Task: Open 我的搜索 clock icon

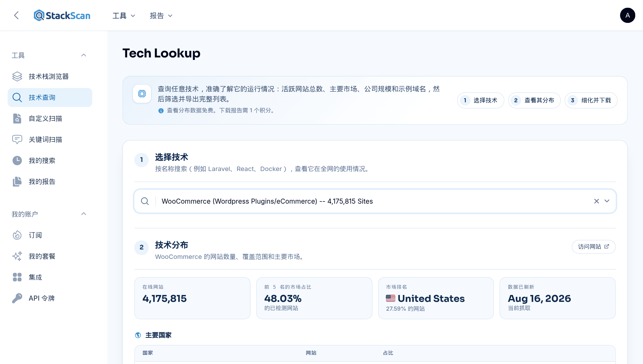Action: click(x=17, y=160)
